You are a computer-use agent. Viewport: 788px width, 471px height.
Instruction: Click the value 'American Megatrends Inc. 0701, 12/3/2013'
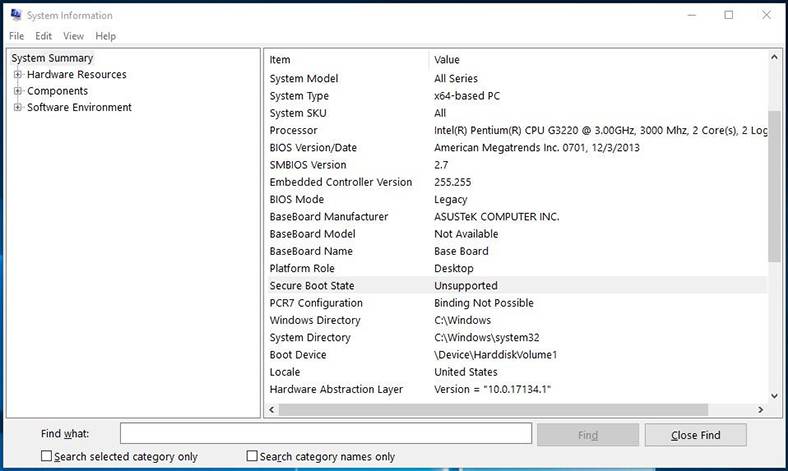tap(537, 148)
